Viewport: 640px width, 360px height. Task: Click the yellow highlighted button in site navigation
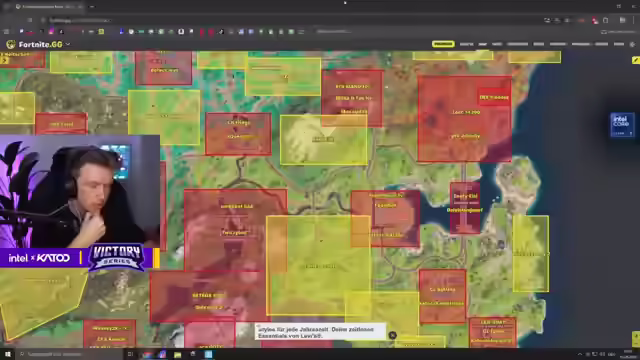click(443, 44)
